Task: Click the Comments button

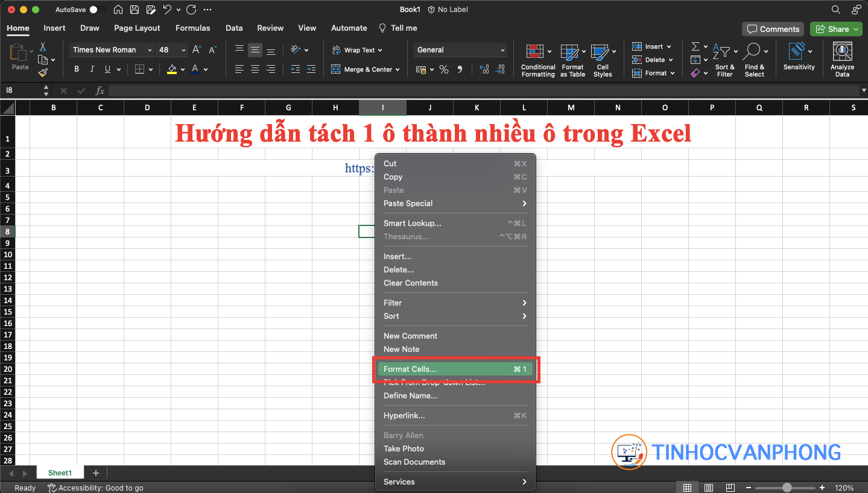Action: pyautogui.click(x=773, y=29)
